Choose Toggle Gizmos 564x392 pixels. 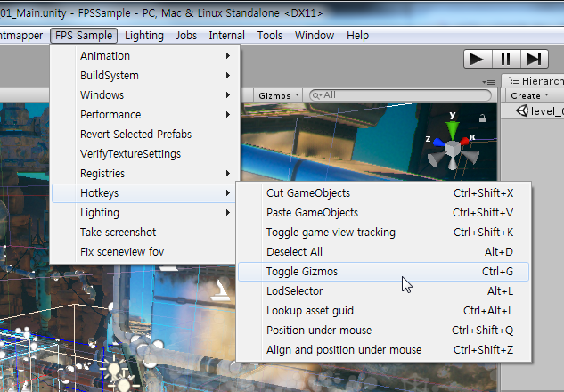tap(383, 272)
